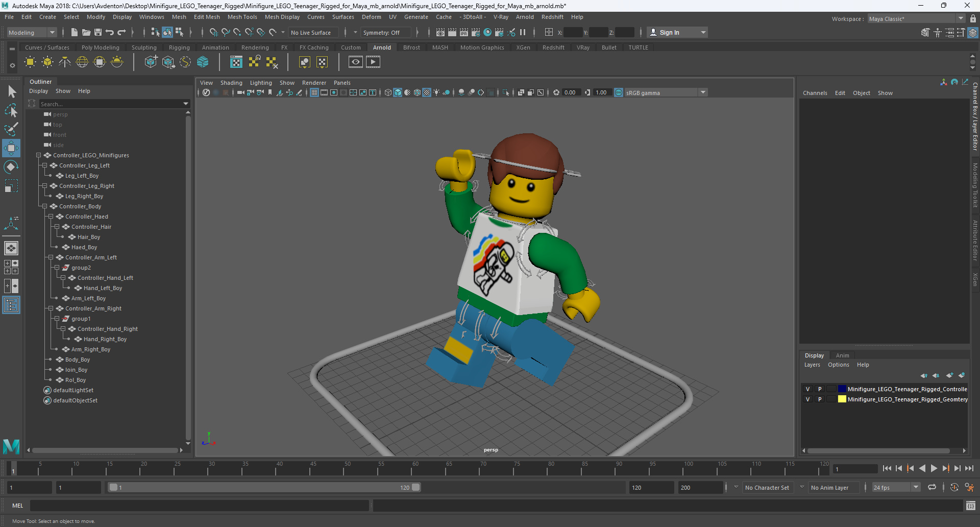Click the MEL command input line
Image resolution: width=980 pixels, height=527 pixels.
click(x=199, y=506)
